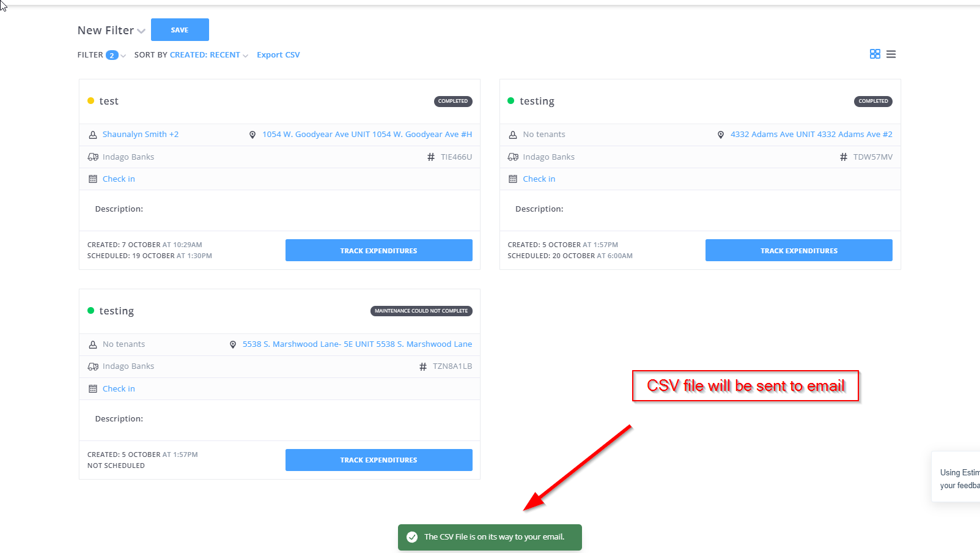Click vendor truck icon on Marshwood card
This screenshot has height=553, width=980.
[93, 366]
